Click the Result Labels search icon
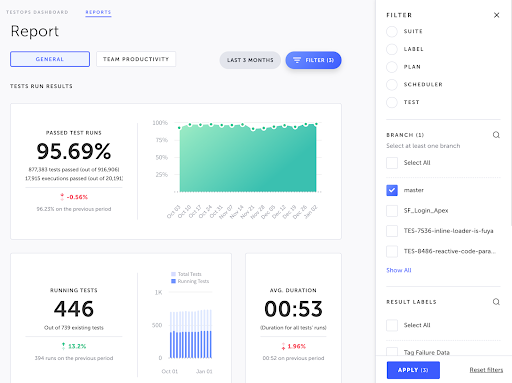The height and width of the screenshot is (383, 512). tap(496, 302)
